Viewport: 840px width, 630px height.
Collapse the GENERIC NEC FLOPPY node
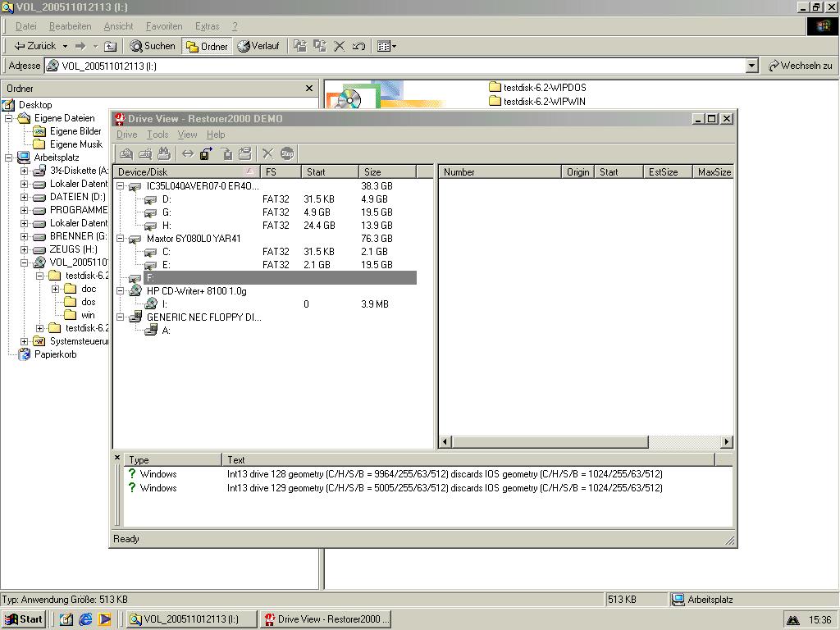point(121,317)
